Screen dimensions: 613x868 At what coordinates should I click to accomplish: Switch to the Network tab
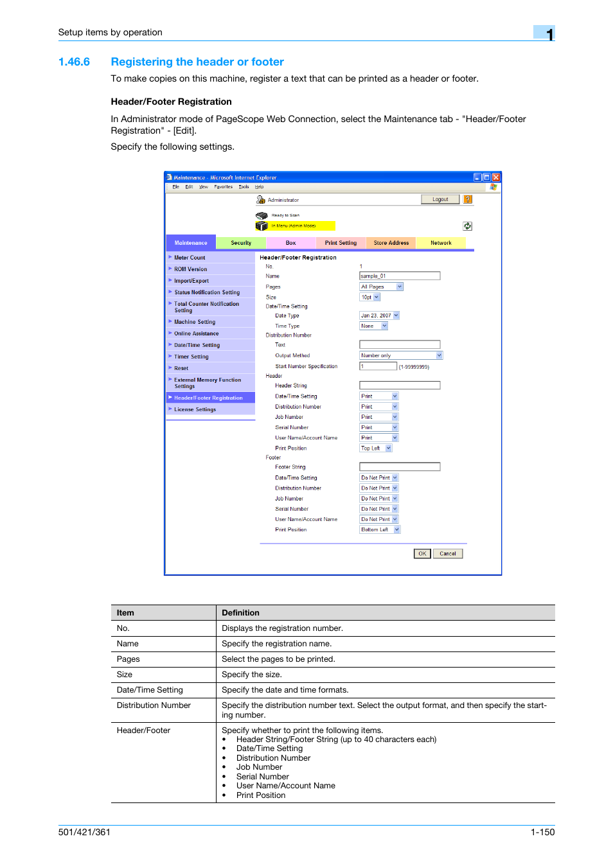(441, 243)
